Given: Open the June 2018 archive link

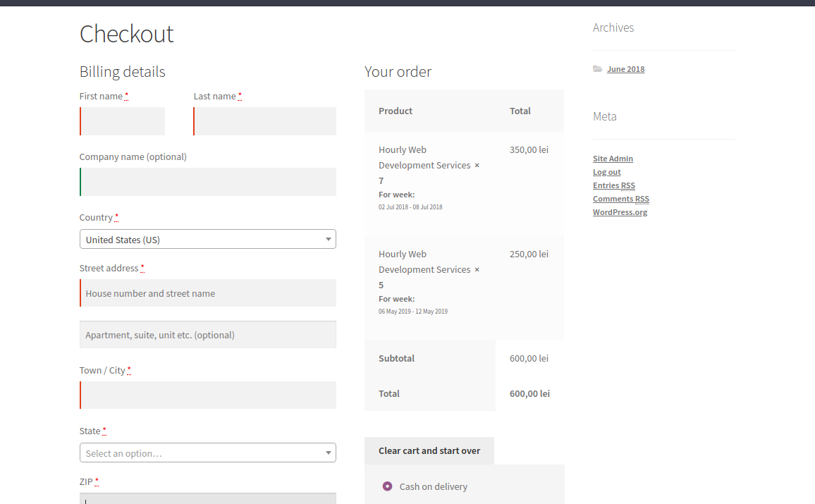Looking at the screenshot, I should point(625,69).
